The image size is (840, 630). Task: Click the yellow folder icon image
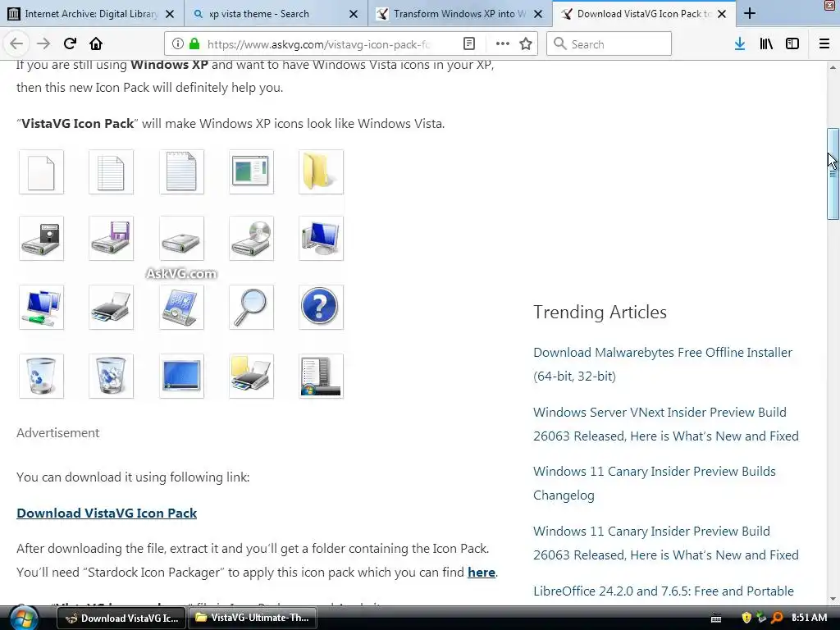(x=321, y=172)
